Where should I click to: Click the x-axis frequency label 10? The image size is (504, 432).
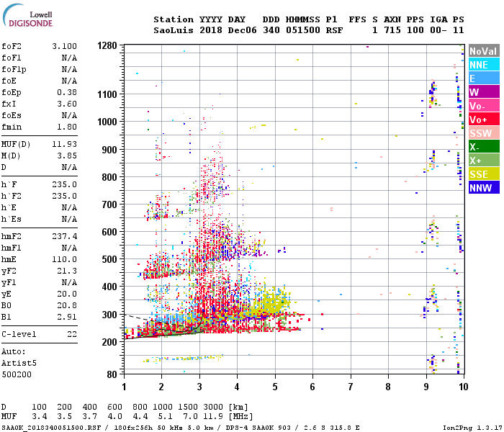[463, 387]
